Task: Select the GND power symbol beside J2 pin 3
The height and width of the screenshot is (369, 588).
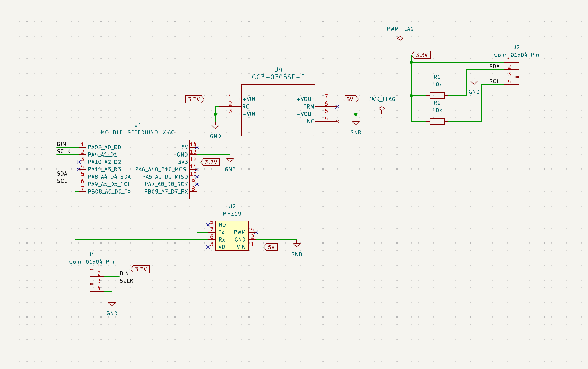Action: [x=474, y=82]
